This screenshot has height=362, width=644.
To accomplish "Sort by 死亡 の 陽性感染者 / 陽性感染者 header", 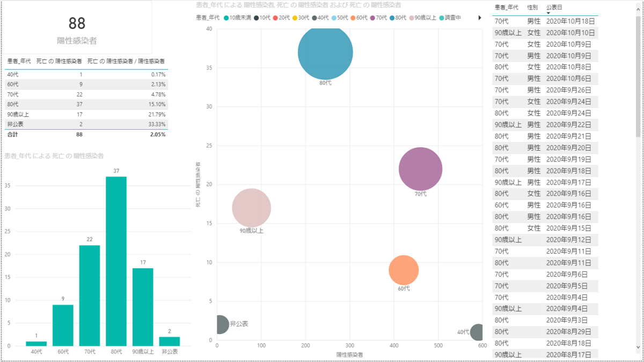I will (126, 62).
